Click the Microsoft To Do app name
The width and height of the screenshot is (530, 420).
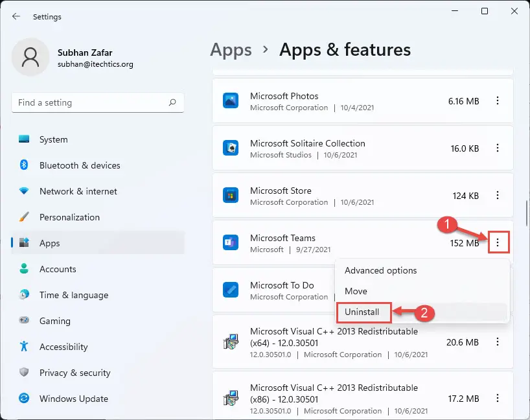click(282, 285)
